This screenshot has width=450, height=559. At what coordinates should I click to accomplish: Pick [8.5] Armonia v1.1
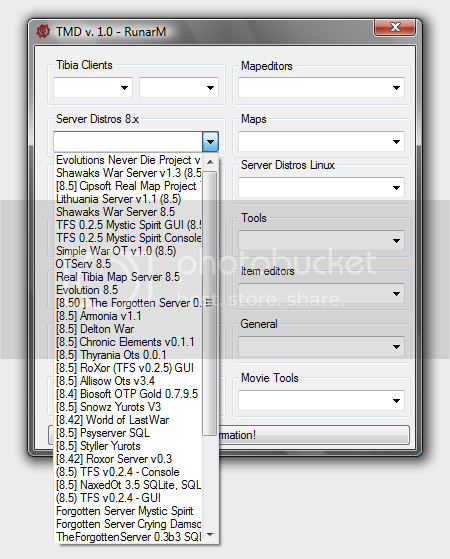tap(128, 316)
